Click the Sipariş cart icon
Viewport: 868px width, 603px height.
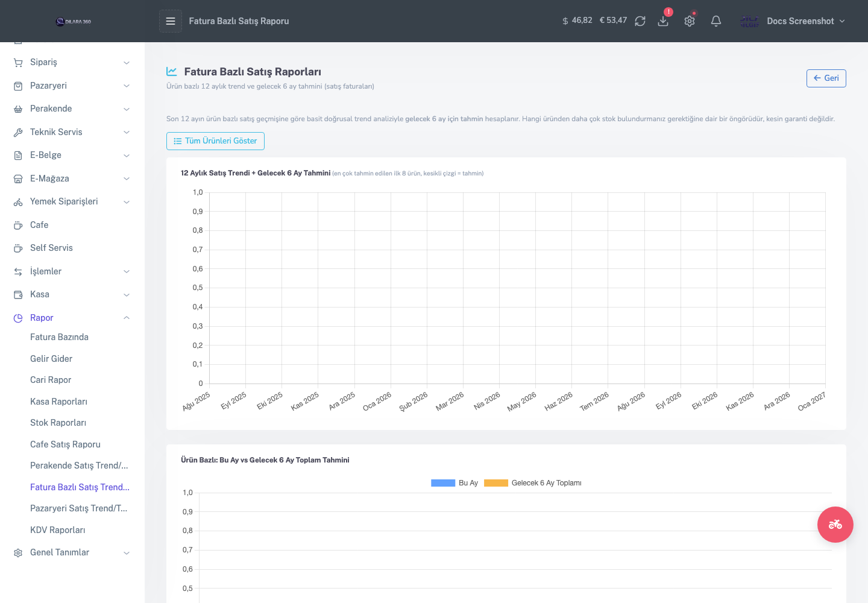18,63
